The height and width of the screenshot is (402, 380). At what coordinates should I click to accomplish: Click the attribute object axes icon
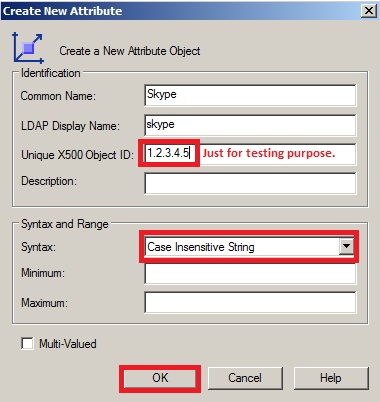point(28,47)
